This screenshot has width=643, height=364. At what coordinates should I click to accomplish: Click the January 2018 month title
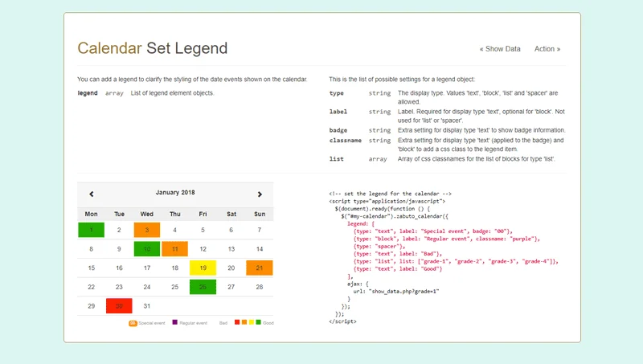tap(175, 192)
